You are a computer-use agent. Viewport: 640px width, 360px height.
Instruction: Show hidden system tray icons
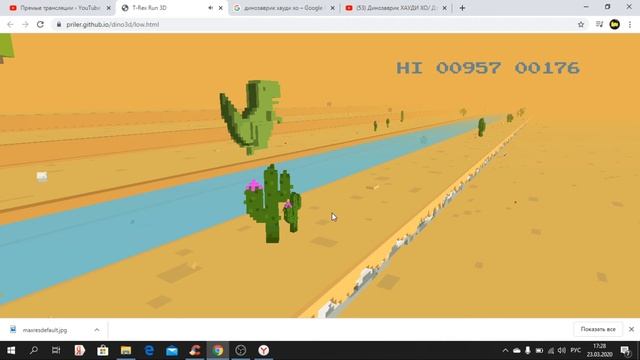pyautogui.click(x=505, y=350)
